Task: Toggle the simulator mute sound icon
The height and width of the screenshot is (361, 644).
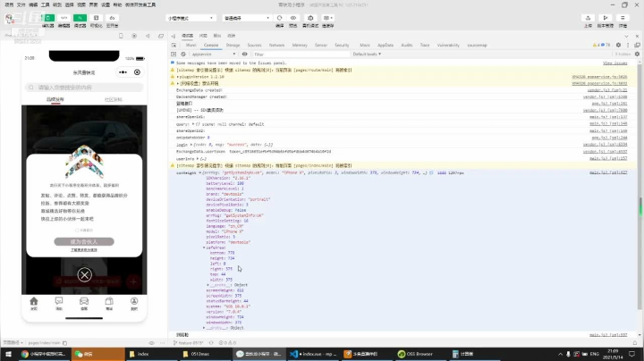Action: (x=148, y=36)
